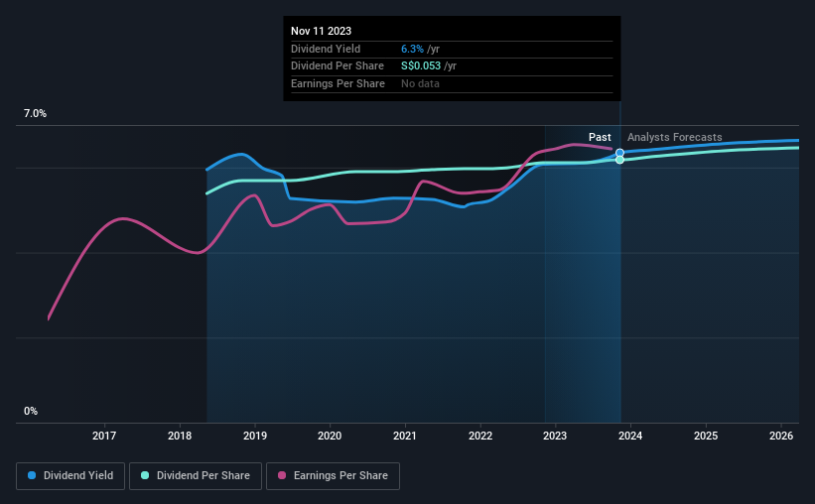815x504 pixels.
Task: Click the blue Dividend Yield data point marker
Action: point(619,153)
